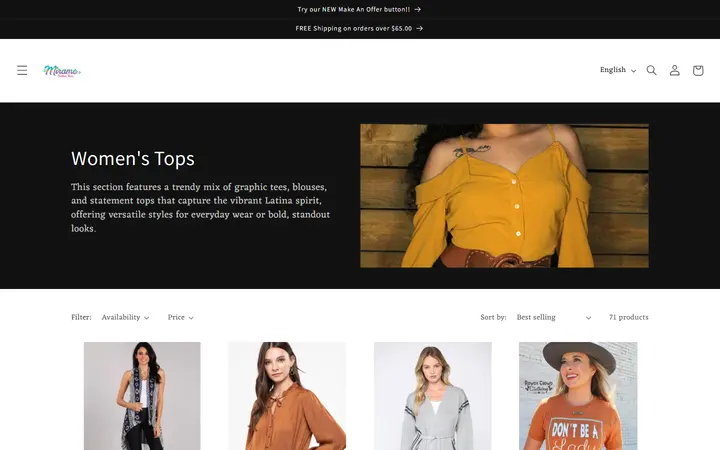The height and width of the screenshot is (450, 720).
Task: Click arrow beside FREE Shipping announcement
Action: click(x=419, y=28)
